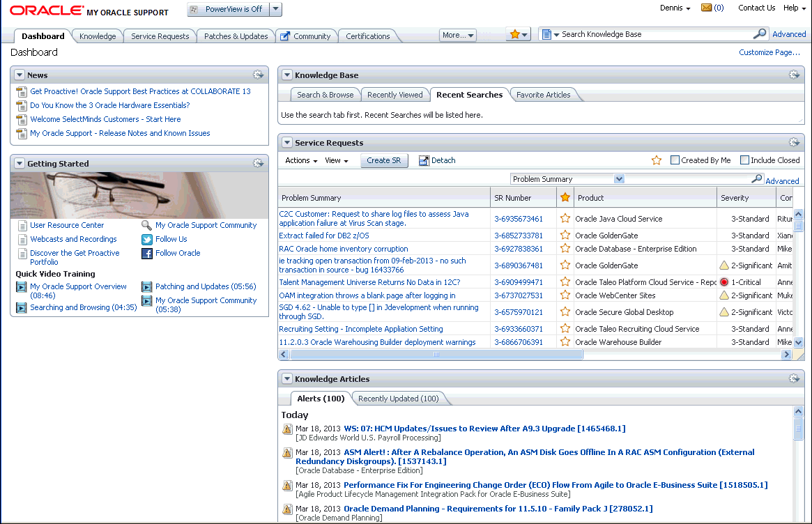Open Service Requests panel settings gear
This screenshot has width=812, height=524.
794,142
